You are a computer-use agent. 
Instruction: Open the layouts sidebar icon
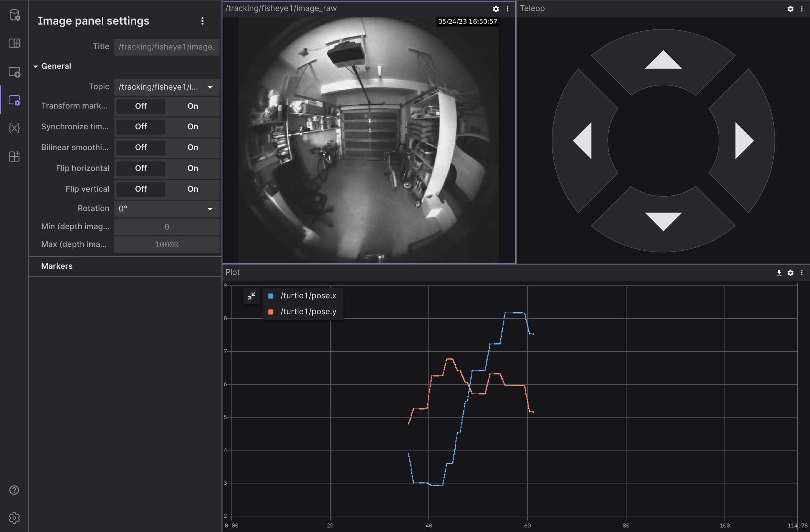(14, 43)
